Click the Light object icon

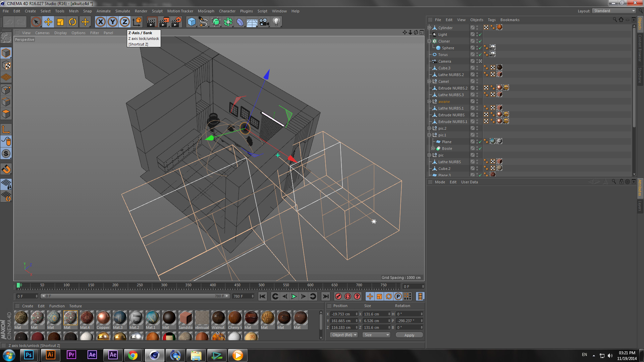coord(276,22)
